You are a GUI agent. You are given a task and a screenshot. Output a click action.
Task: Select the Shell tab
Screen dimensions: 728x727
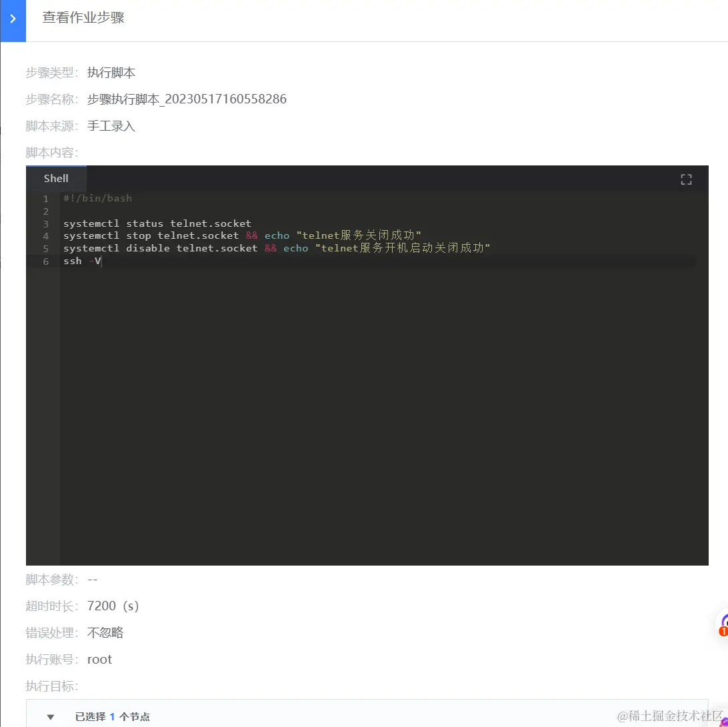(56, 178)
